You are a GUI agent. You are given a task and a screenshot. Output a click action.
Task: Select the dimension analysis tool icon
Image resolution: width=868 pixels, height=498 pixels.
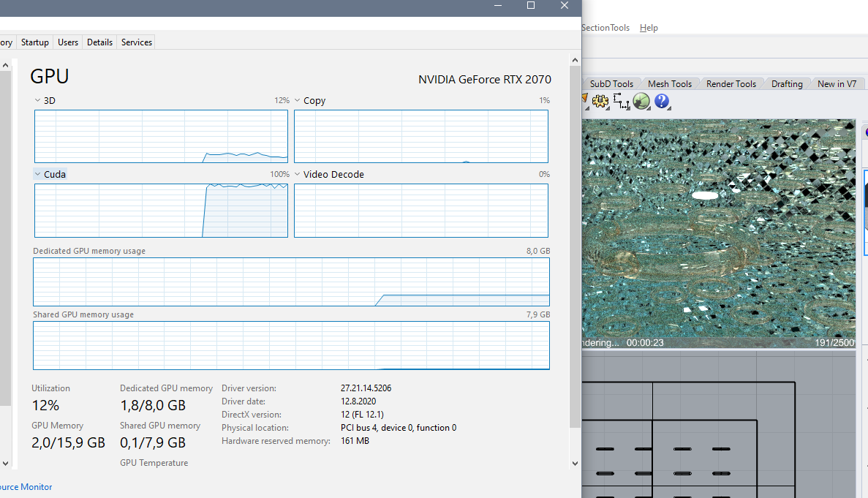(x=621, y=102)
